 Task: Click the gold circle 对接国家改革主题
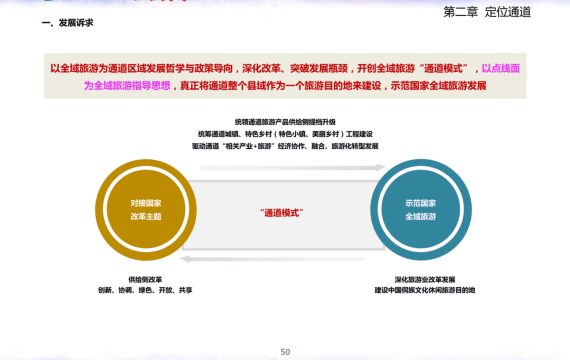146,210
